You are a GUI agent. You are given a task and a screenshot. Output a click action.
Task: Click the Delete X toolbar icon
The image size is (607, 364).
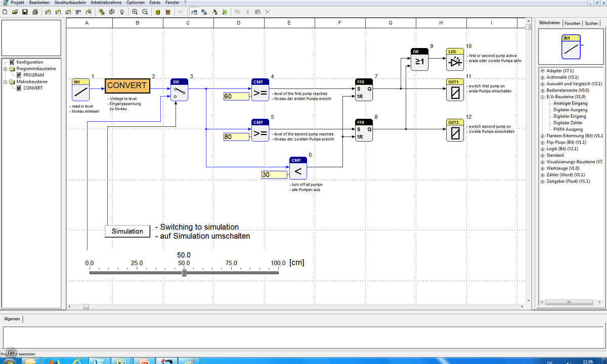[267, 12]
